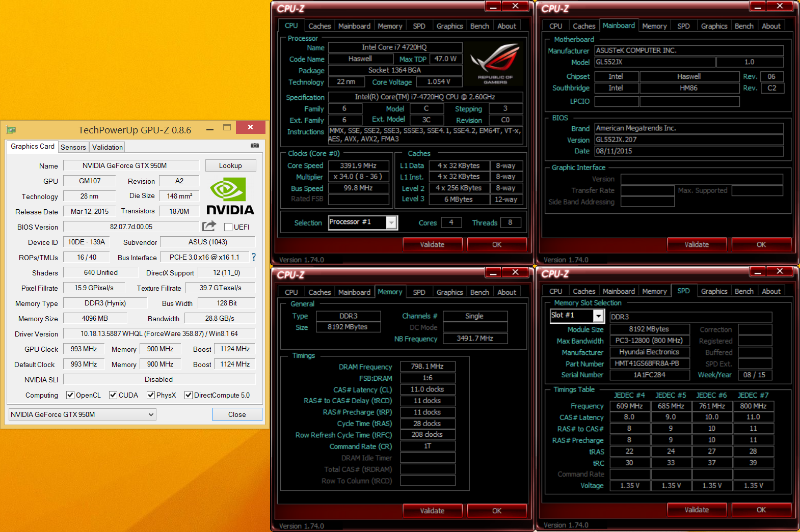Click the Manufacturer ASUSTeK COMPUTER INC. field

pos(689,50)
